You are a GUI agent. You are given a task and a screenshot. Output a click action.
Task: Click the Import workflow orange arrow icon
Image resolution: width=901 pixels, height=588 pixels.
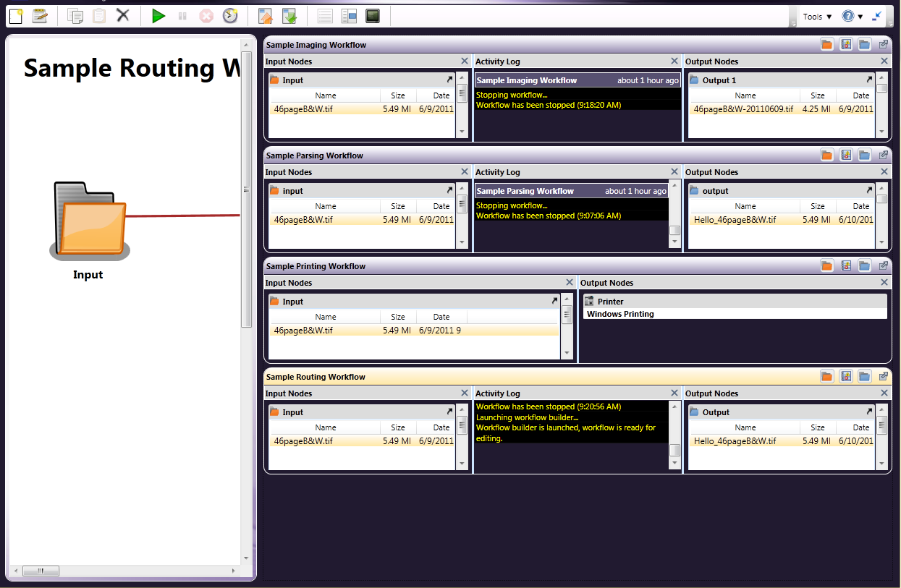tap(265, 15)
